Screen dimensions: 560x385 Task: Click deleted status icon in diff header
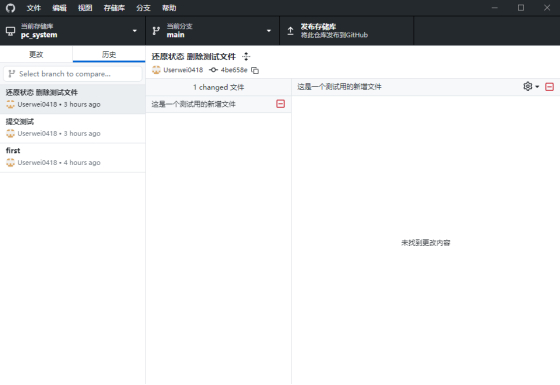coord(550,87)
